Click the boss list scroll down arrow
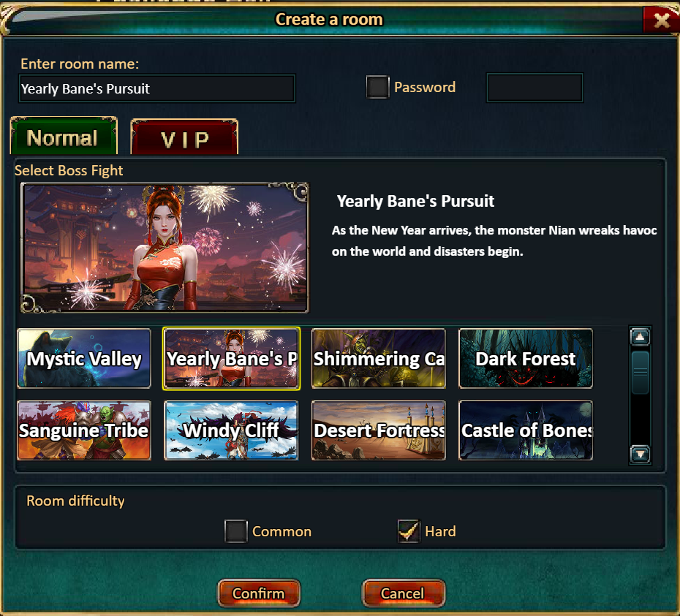 pyautogui.click(x=640, y=454)
